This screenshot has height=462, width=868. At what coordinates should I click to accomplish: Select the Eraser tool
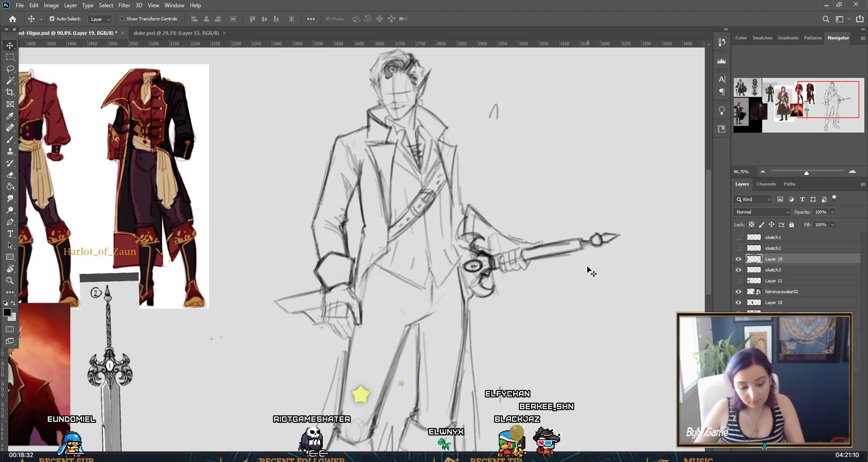point(10,175)
